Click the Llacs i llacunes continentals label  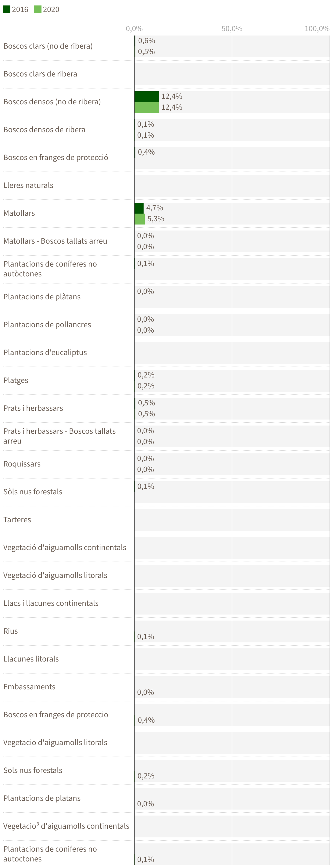51,603
